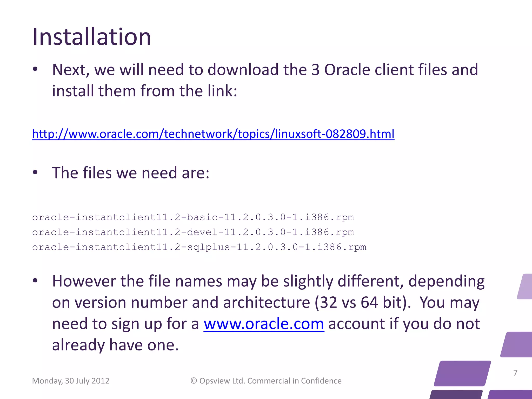Click the 'Monday, 30 July 2012' footer date
Viewport: 532px width, 399px height.
click(x=71, y=381)
